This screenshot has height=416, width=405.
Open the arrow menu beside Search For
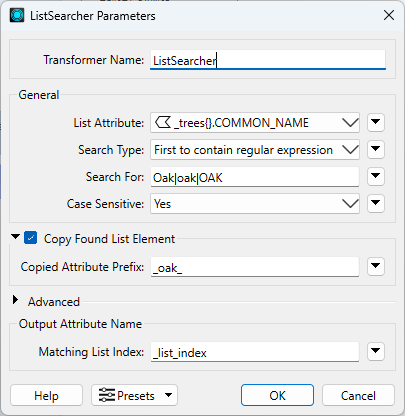(x=376, y=176)
